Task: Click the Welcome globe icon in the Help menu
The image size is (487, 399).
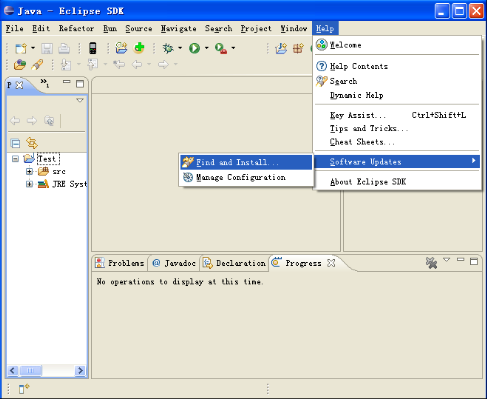Action: [322, 44]
